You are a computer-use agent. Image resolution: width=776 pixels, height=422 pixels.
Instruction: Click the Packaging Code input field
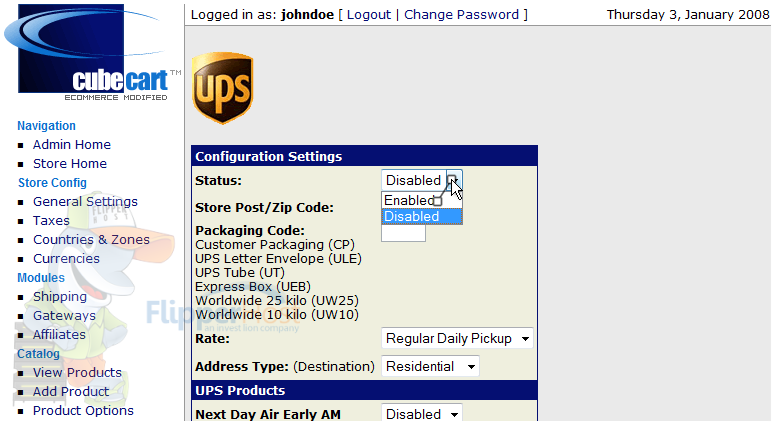pos(403,233)
